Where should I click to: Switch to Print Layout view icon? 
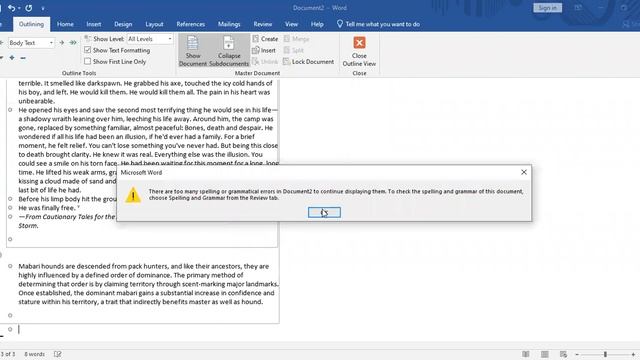pos(544,354)
